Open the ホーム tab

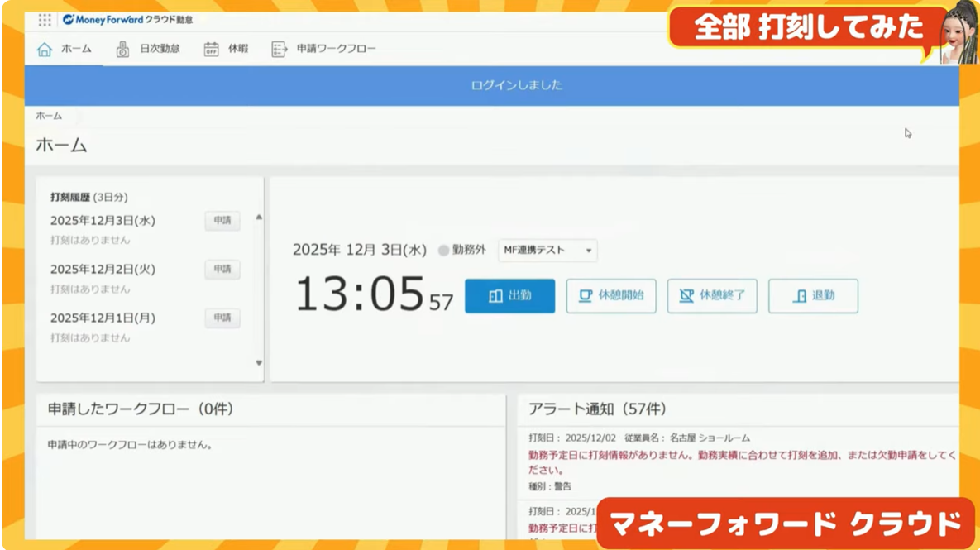pyautogui.click(x=65, y=49)
